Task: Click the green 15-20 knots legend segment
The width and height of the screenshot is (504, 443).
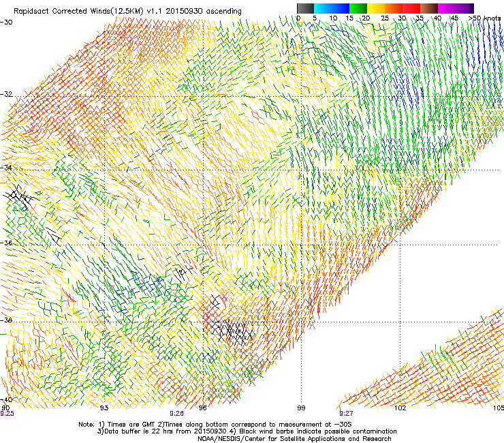Action: point(358,8)
